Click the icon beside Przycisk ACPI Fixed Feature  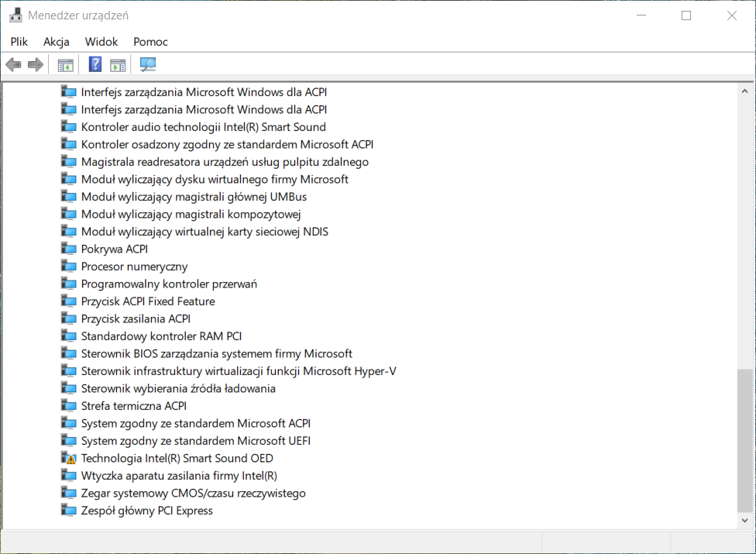68,301
